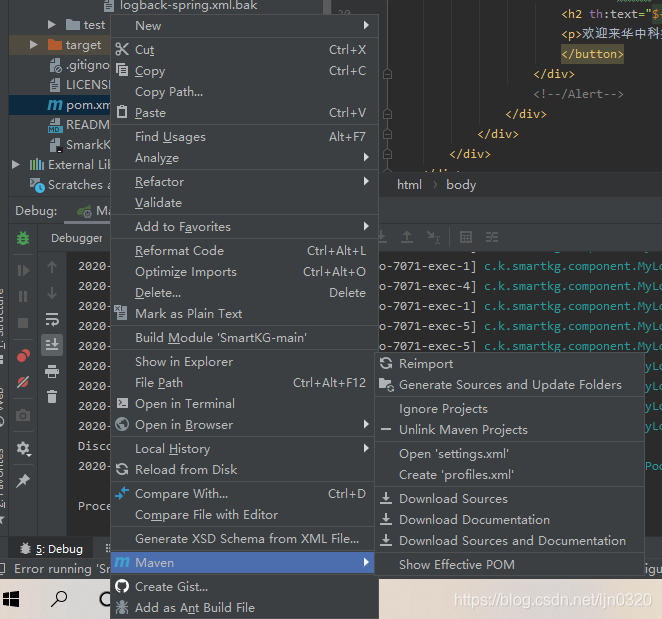Image resolution: width=662 pixels, height=619 pixels.
Task: Open debug settings gear icon
Action: (x=23, y=449)
